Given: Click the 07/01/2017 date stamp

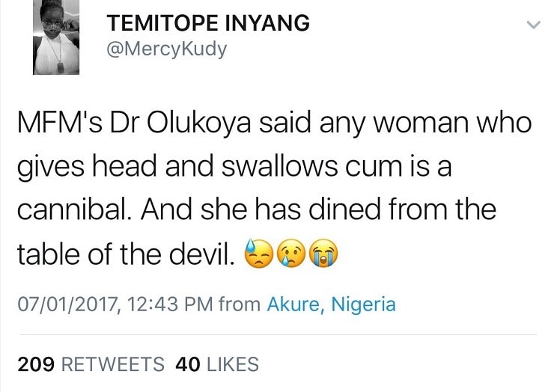Looking at the screenshot, I should pos(64,304).
